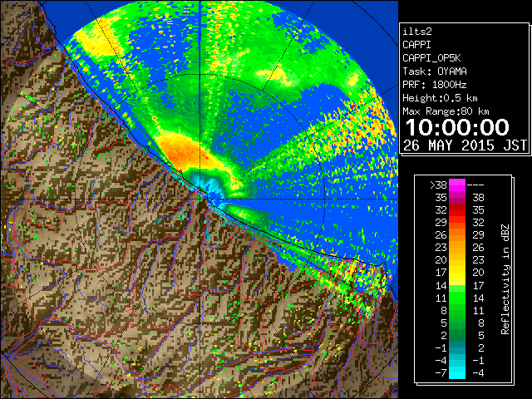Click the 29 to 32 dBZ red-orange swatch

457,223
